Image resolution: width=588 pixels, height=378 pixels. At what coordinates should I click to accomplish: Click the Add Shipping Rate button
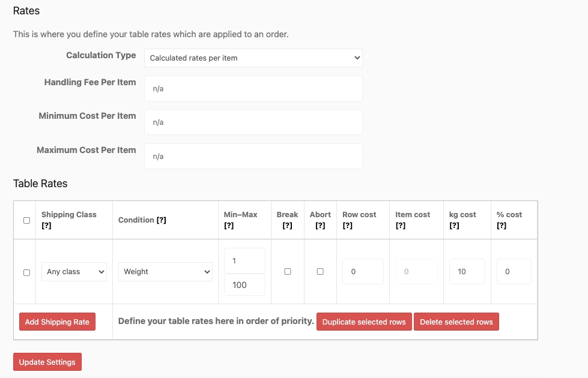click(57, 322)
